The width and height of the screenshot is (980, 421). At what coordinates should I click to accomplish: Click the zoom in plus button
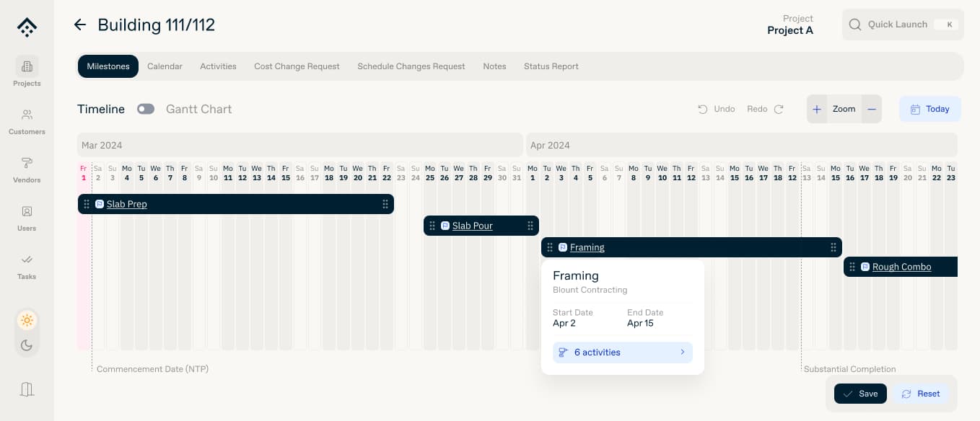817,110
